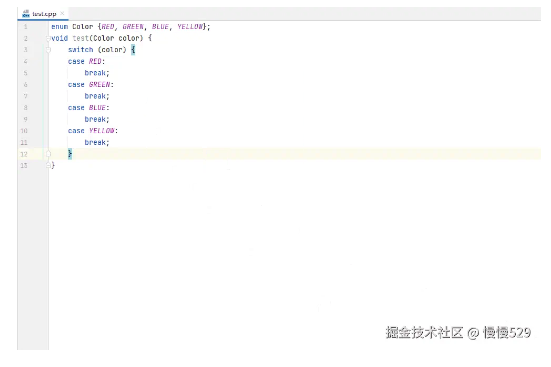
Task: Click 'case RED:' label on line 4
Action: pyautogui.click(x=86, y=62)
